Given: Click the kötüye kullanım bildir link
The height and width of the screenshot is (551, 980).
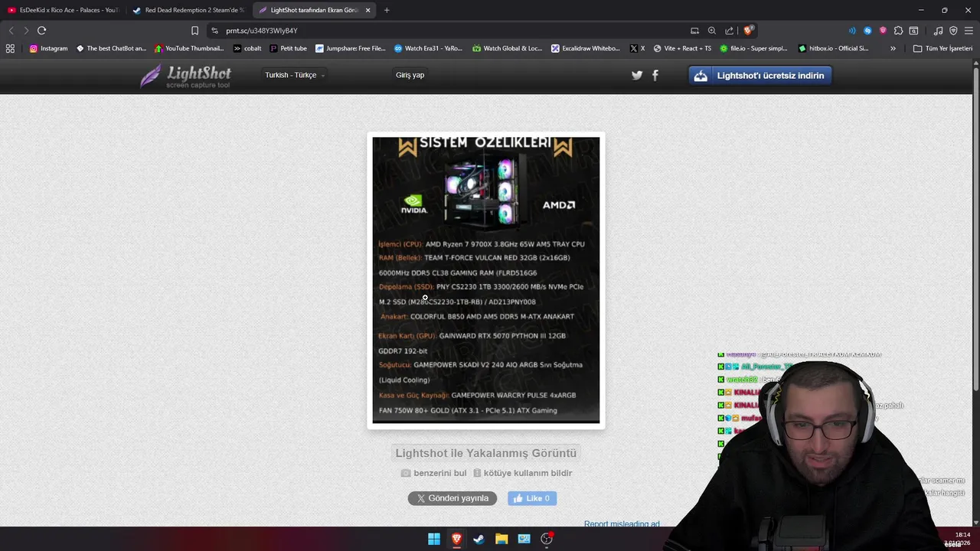Looking at the screenshot, I should coord(528,473).
